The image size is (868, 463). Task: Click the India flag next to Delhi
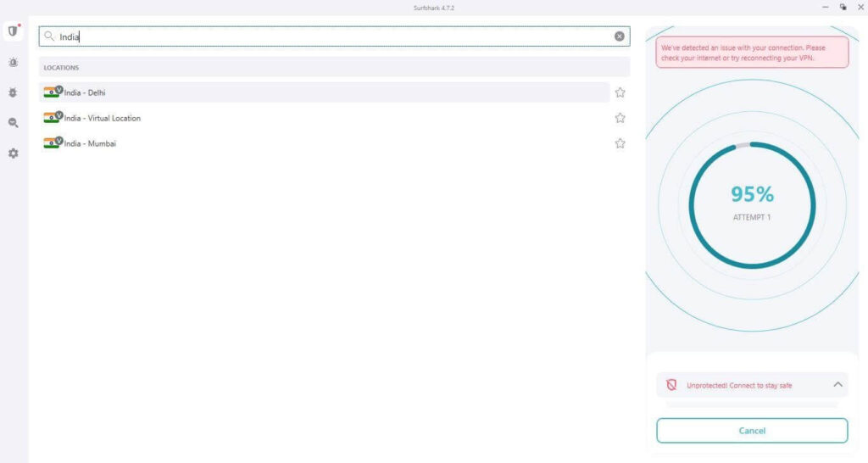52,92
